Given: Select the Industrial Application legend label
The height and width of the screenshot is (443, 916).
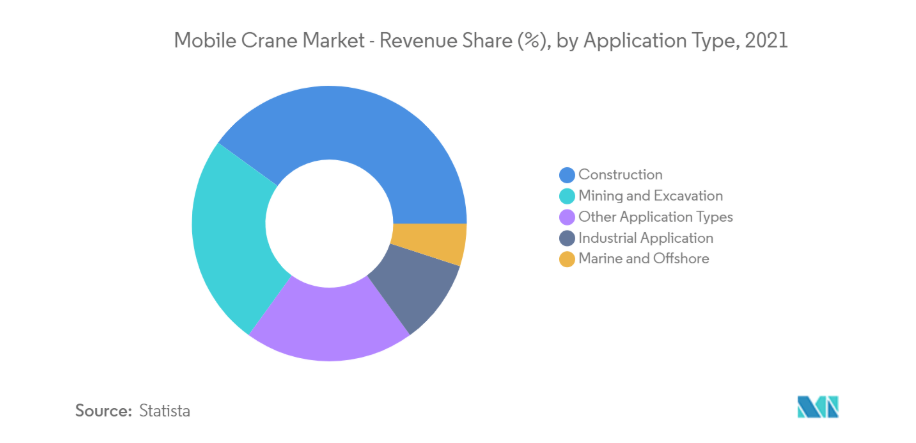Looking at the screenshot, I should pyautogui.click(x=646, y=238).
